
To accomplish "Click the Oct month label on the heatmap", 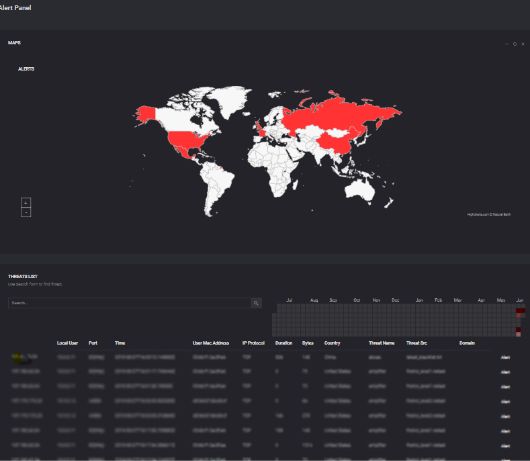I will 357,300.
